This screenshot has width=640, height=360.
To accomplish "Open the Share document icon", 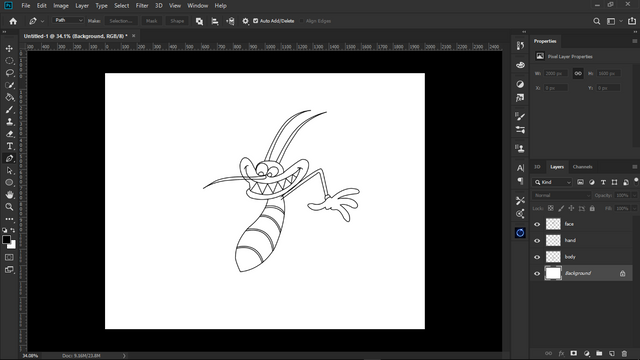I will [x=632, y=21].
